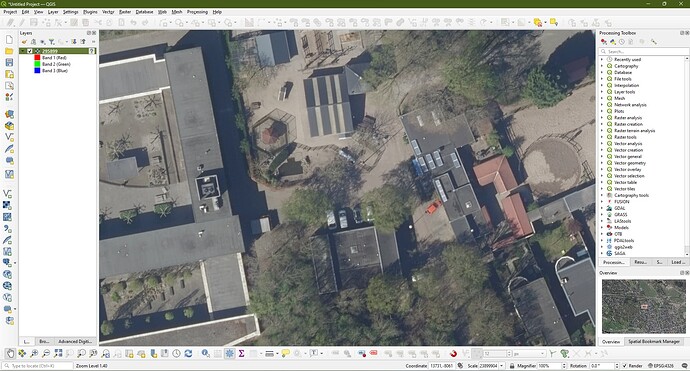Switch to the Overview tab
690x371 pixels.
pos(611,342)
